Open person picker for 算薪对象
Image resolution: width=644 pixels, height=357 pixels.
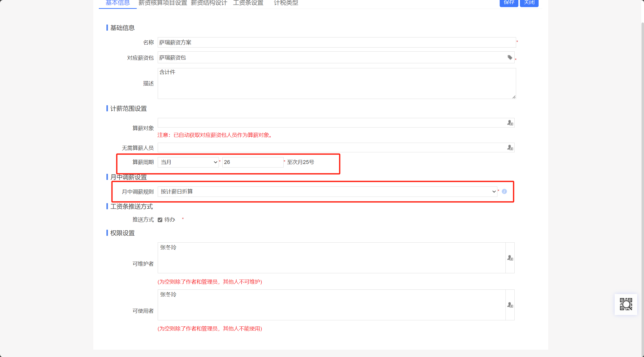510,123
